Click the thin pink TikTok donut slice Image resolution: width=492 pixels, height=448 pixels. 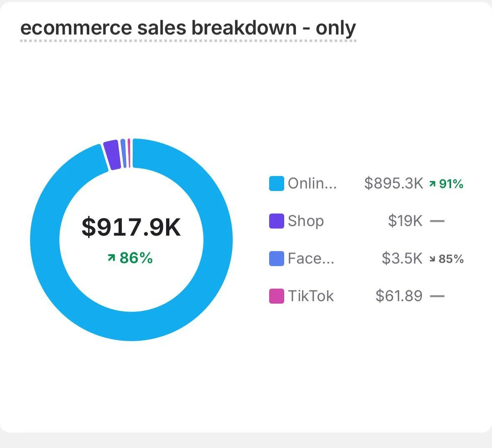pos(129,153)
